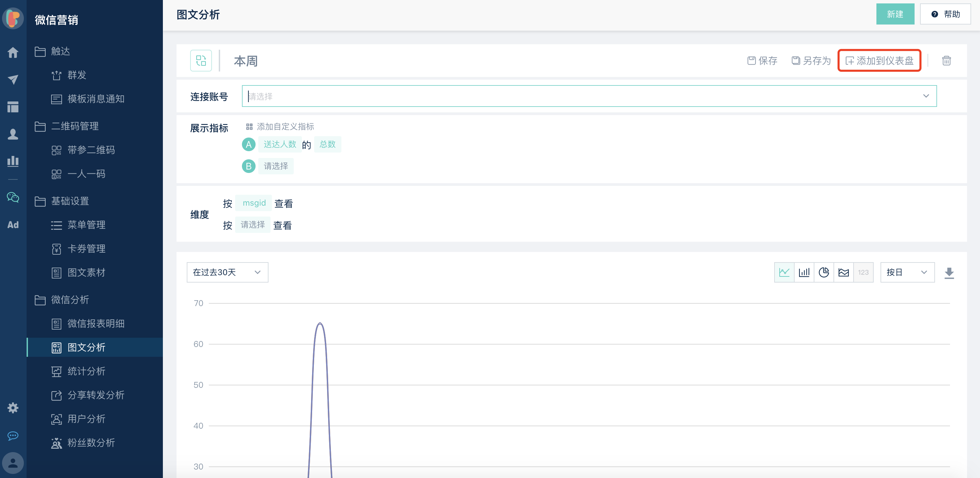The height and width of the screenshot is (478, 980).
Task: Open the 按日 granularity dropdown
Action: pyautogui.click(x=907, y=272)
